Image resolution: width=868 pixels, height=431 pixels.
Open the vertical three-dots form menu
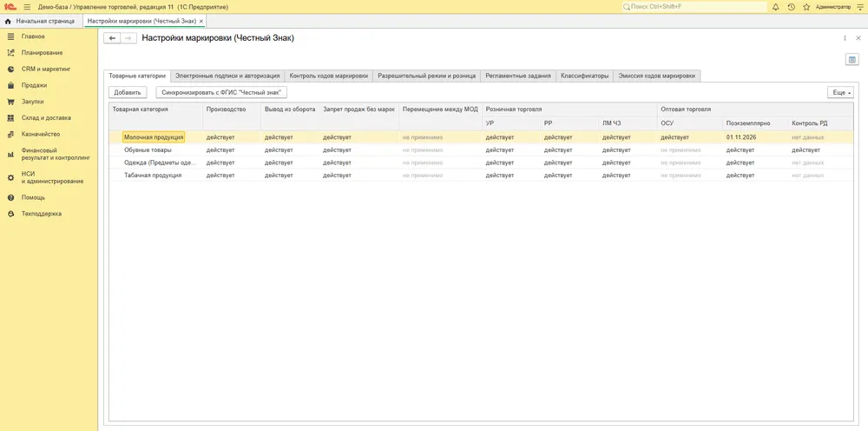click(845, 38)
